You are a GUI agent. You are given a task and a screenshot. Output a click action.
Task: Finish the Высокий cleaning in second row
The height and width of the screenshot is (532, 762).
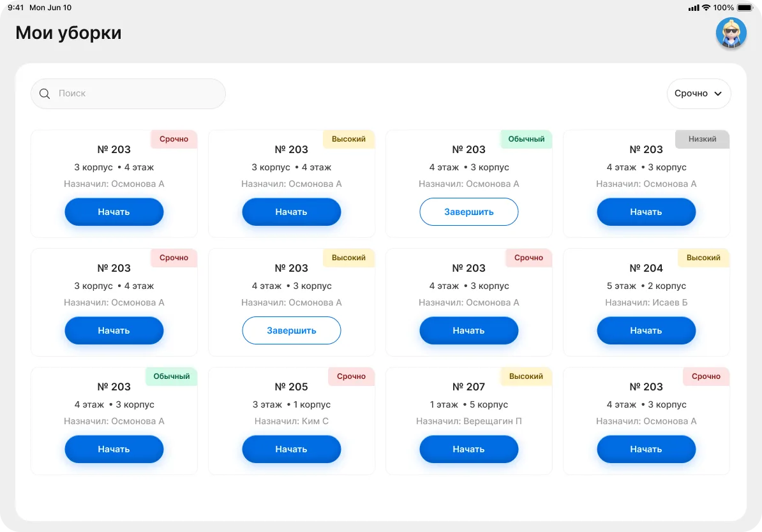point(291,330)
